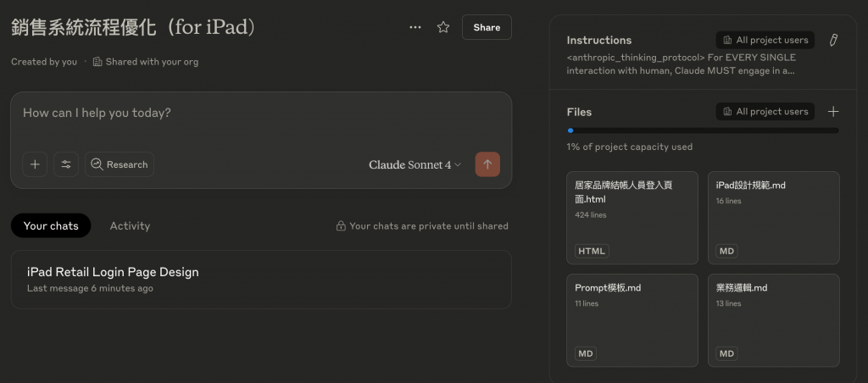The height and width of the screenshot is (383, 868).
Task: Open Files visibility 'All project users' selector
Action: 765,112
